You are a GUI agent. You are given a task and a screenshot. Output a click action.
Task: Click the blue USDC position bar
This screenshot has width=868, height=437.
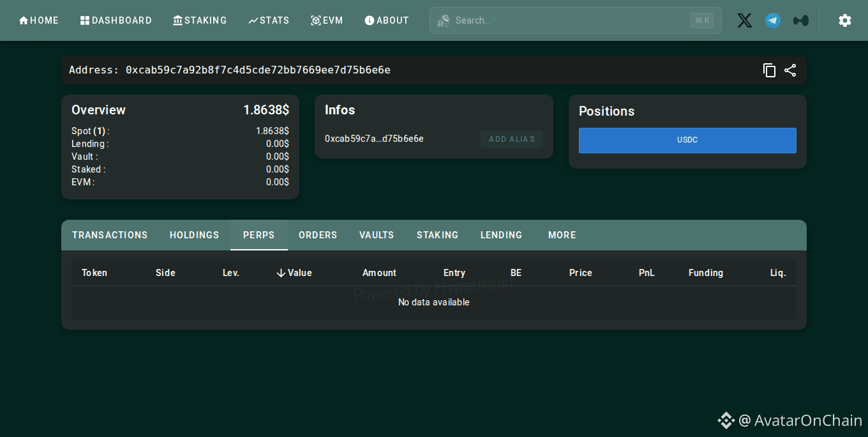coord(687,140)
